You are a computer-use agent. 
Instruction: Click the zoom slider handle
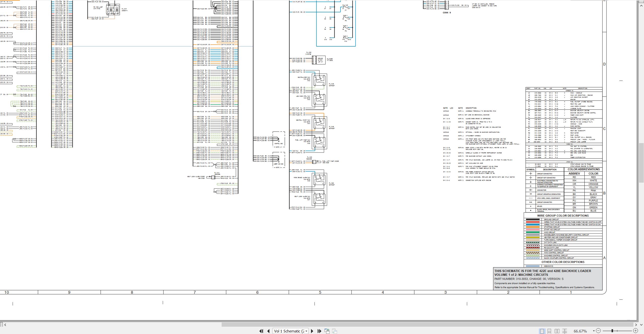tap(612, 331)
